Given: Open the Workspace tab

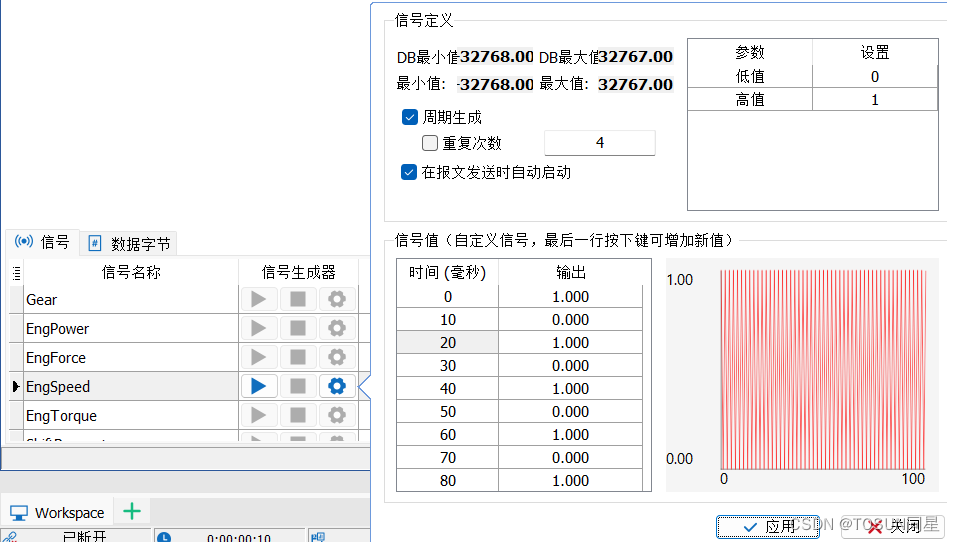Looking at the screenshot, I should pos(58,513).
